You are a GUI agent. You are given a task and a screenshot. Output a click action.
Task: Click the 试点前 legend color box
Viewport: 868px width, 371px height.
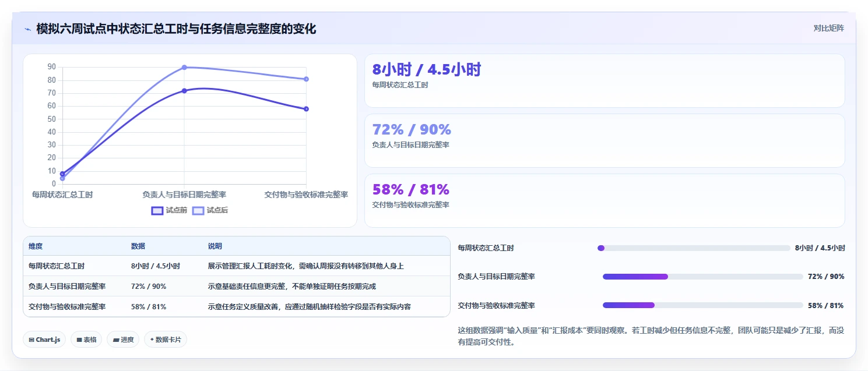[x=157, y=210]
